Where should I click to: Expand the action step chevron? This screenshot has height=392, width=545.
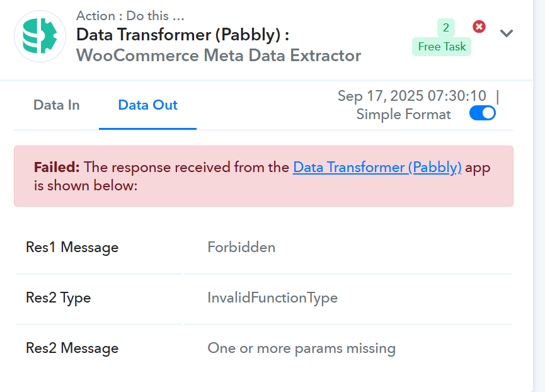[x=507, y=33]
